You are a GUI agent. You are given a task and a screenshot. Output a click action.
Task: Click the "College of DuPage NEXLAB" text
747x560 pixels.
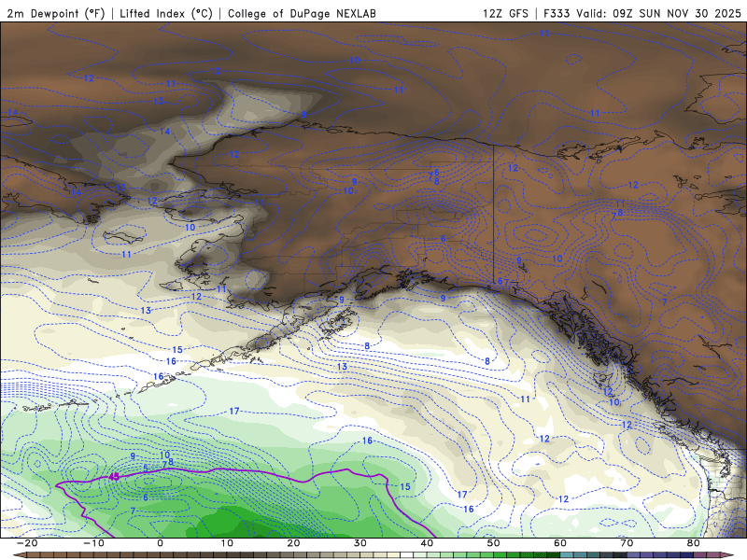(x=302, y=13)
